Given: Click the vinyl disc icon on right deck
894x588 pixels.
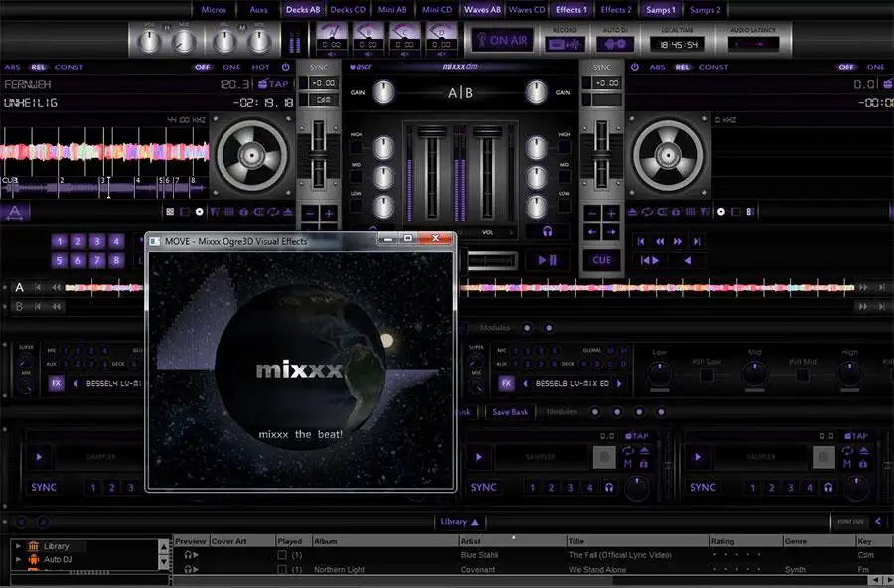Looking at the screenshot, I should click(721, 212).
